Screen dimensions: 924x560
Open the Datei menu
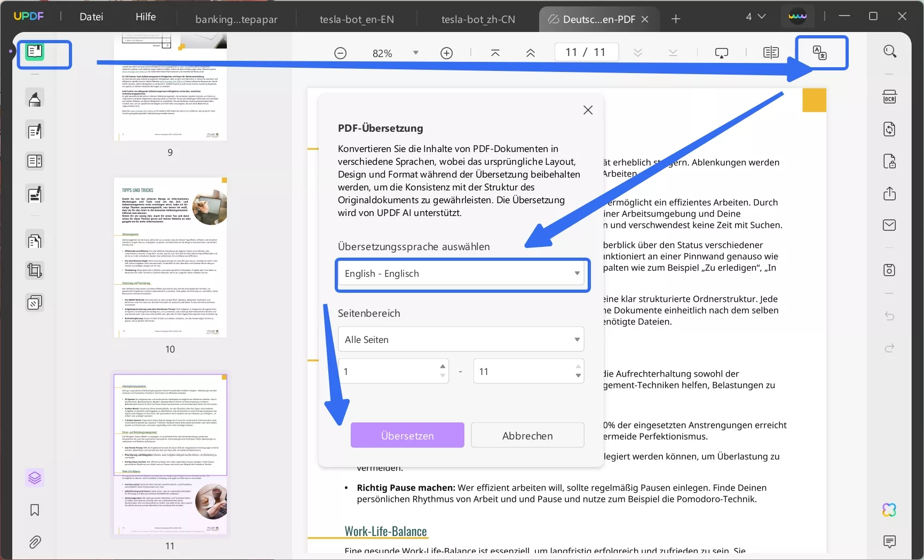click(x=91, y=17)
